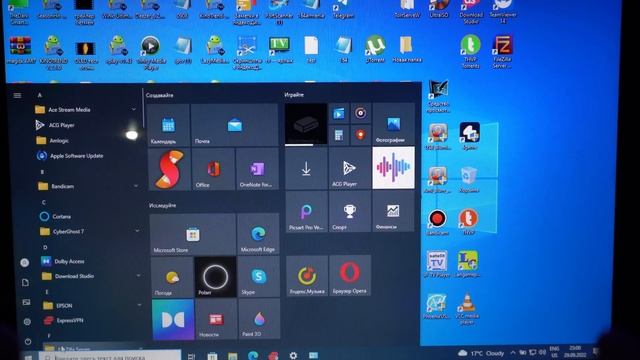Screen dimensions: 640x360
Task: Expand the CyberGhost 7 folder chevron
Action: [137, 231]
